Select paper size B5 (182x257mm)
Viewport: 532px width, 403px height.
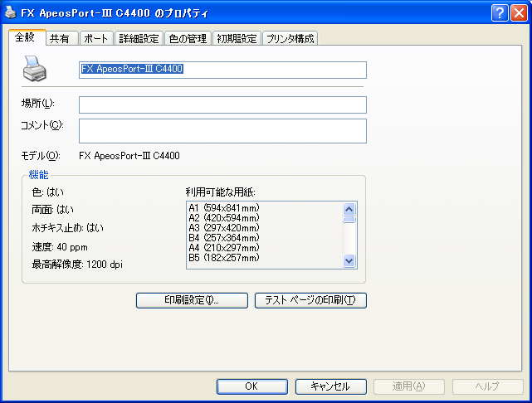(224, 258)
